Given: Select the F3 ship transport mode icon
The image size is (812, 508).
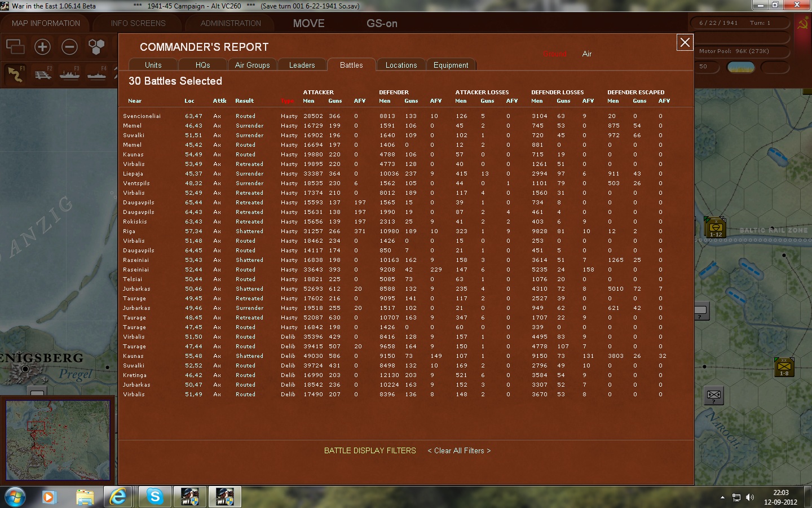Looking at the screenshot, I should (70, 73).
